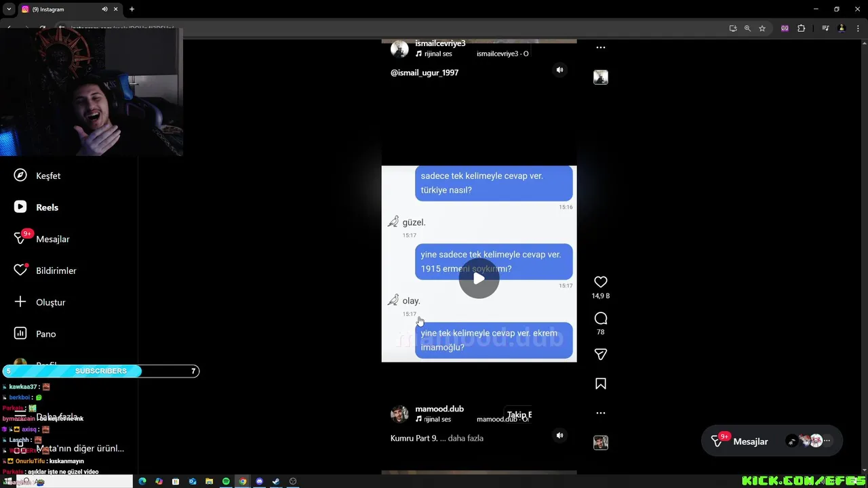Open the tab search dropdown
Screen dimensions: 868x488
coord(9,9)
